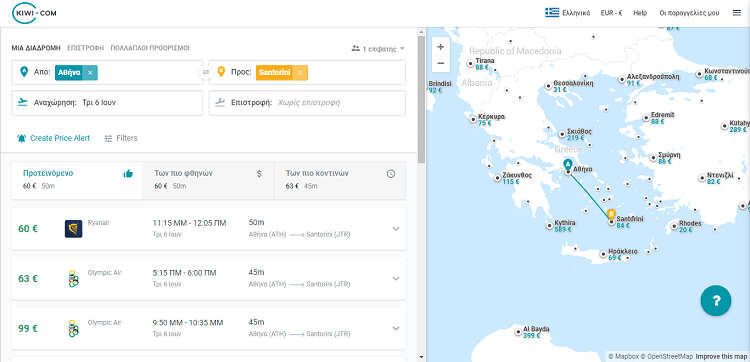750x362 pixels.
Task: Select the Σκιάθος 219 € map point
Action: [x=562, y=134]
